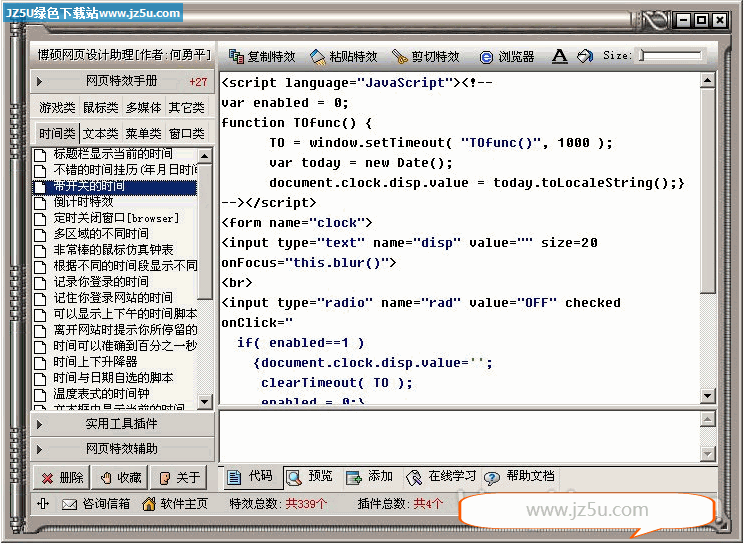Viewport: 744px width, 544px height.
Task: Click the 收藏 favorites button
Action: pyautogui.click(x=121, y=478)
